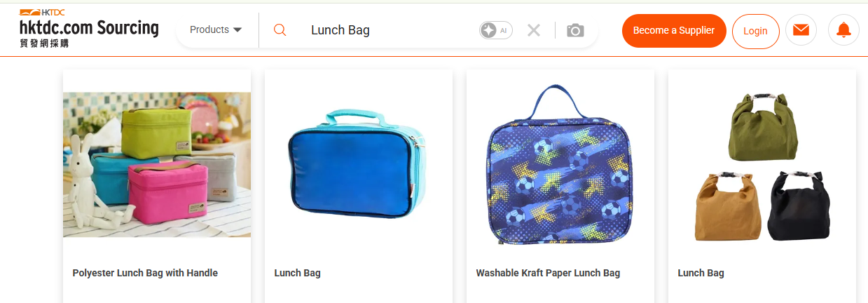Select the colorful stacked lunch bags photo

click(157, 166)
